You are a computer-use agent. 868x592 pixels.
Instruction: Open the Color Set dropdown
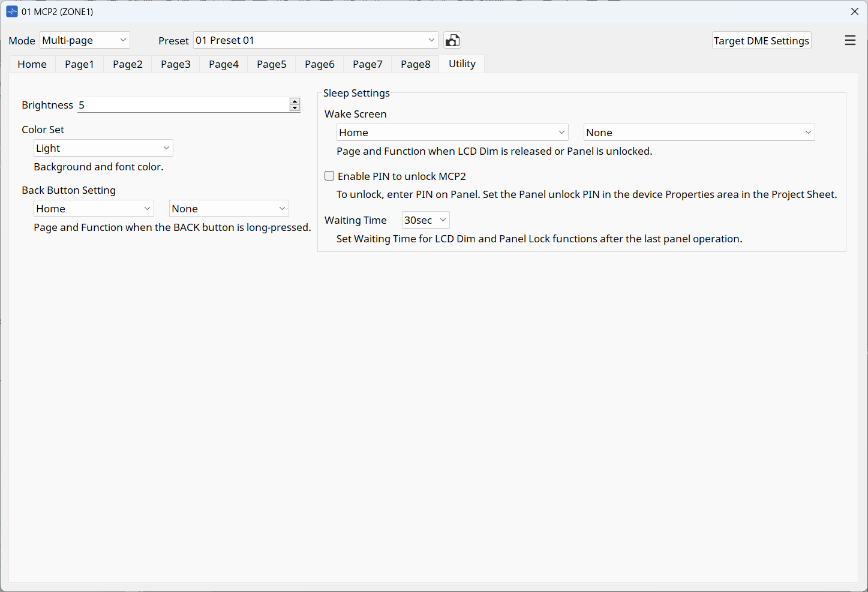coord(103,148)
